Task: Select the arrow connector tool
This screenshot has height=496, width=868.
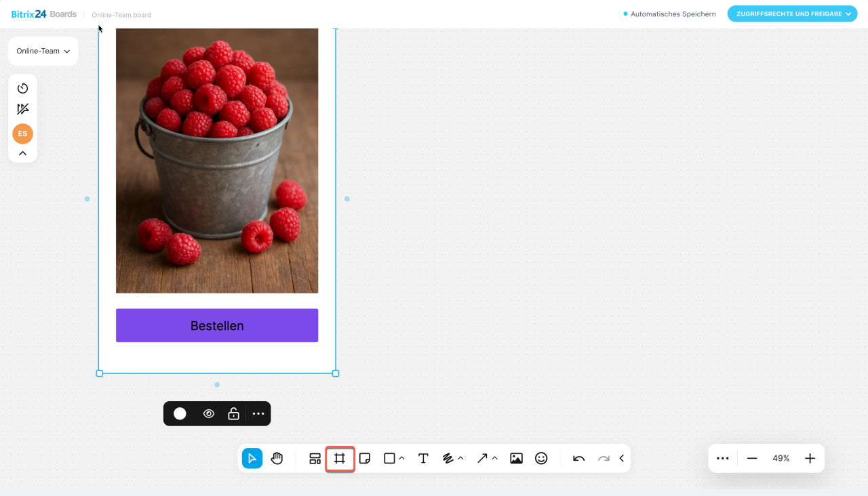Action: (482, 459)
